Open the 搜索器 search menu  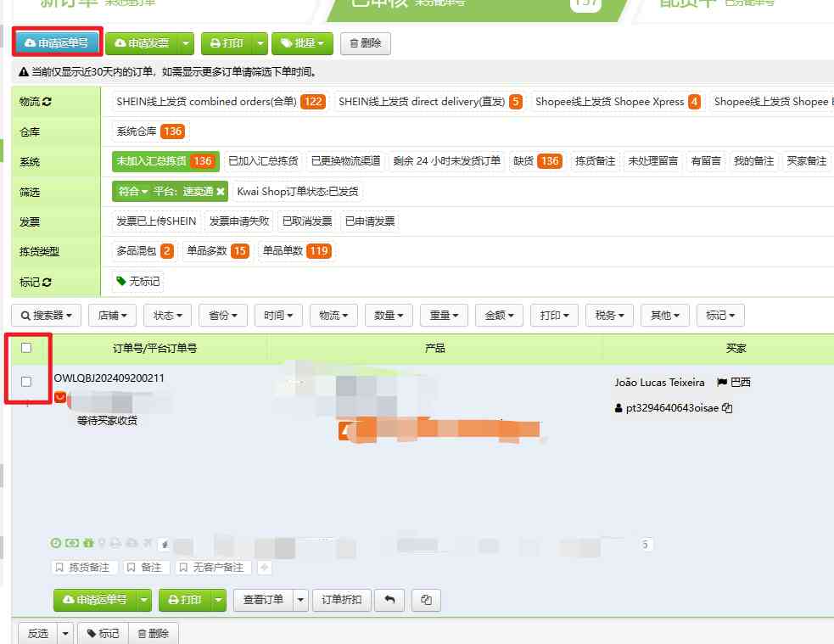tap(47, 316)
